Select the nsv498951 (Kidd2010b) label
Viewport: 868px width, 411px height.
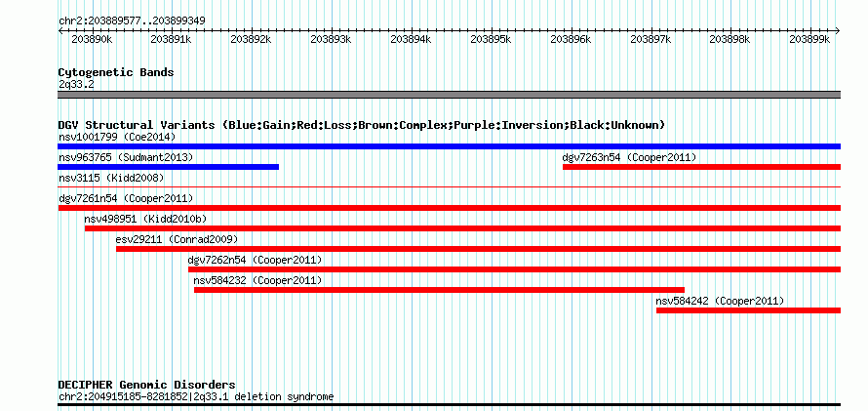145,219
